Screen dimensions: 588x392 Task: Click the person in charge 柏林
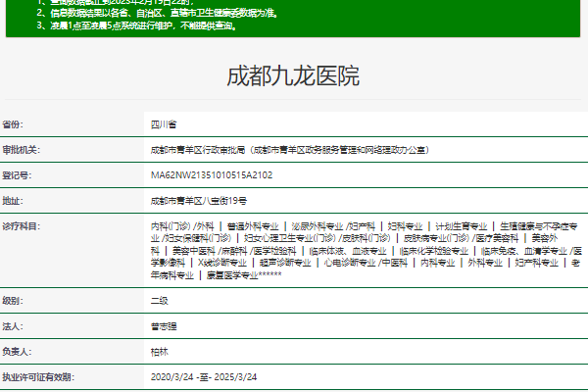[x=160, y=352]
